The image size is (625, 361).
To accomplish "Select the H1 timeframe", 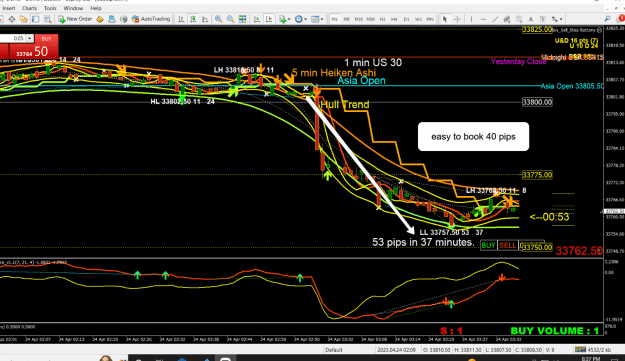I will tap(382, 19).
